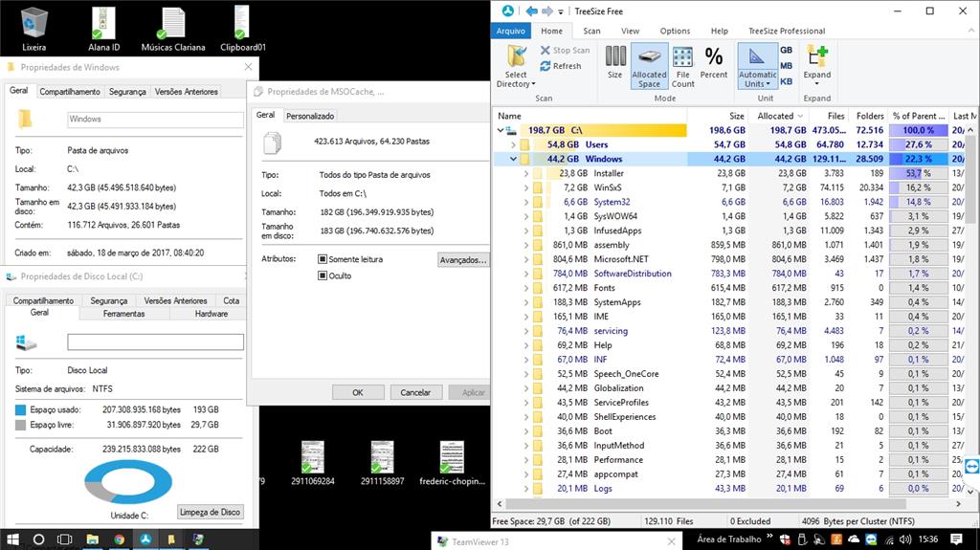Expand the servicing folder node

526,331
